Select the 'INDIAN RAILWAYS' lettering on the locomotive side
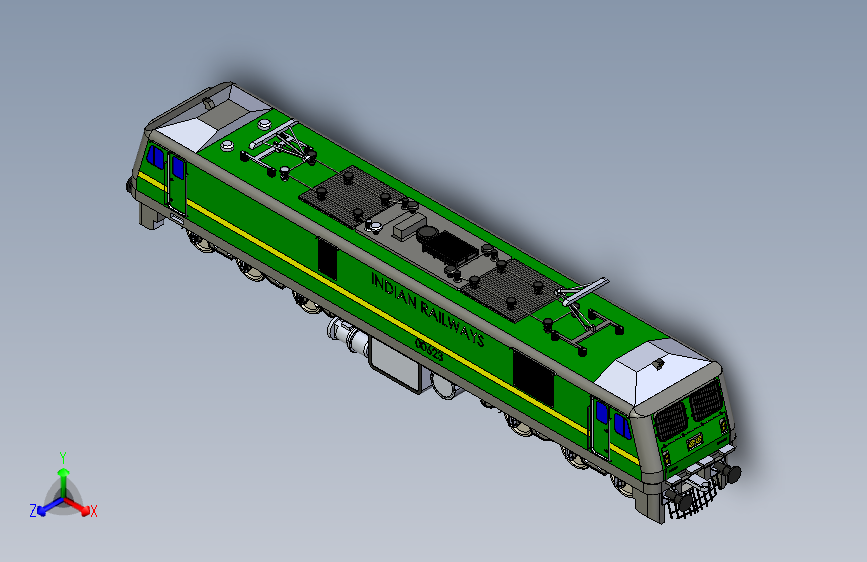867x562 pixels. pyautogui.click(x=427, y=309)
